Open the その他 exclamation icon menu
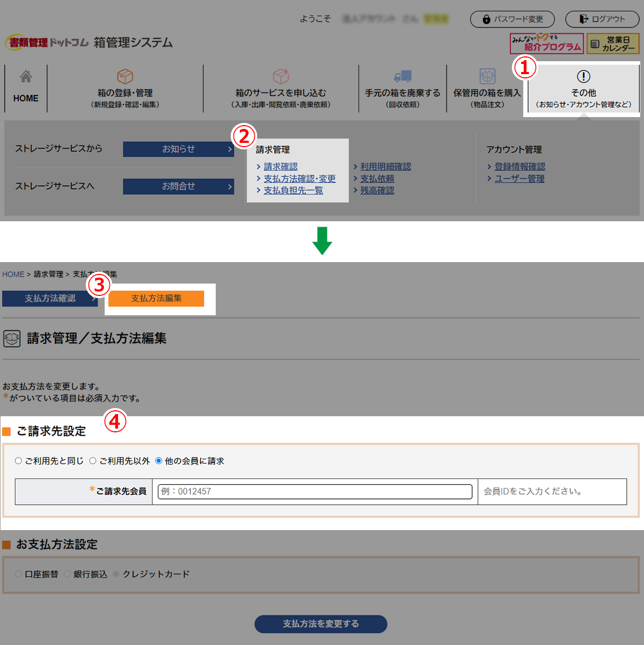The height and width of the screenshot is (645, 644). click(583, 76)
